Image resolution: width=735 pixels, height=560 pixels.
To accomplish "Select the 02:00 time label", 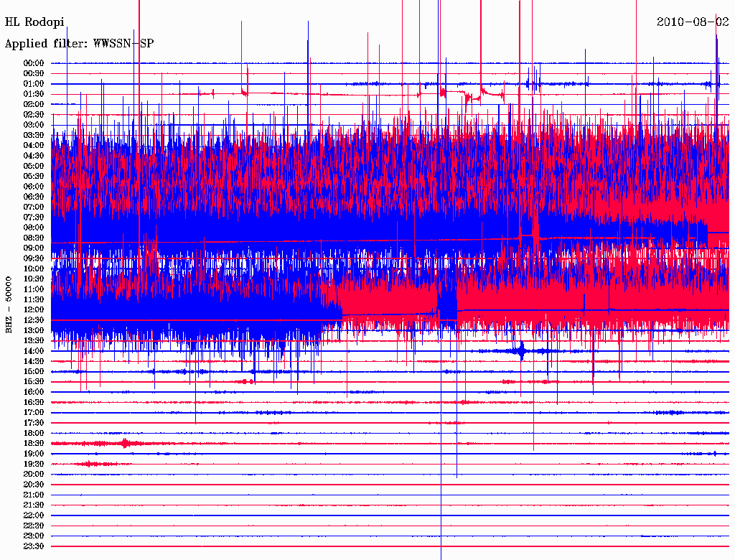I will [34, 105].
